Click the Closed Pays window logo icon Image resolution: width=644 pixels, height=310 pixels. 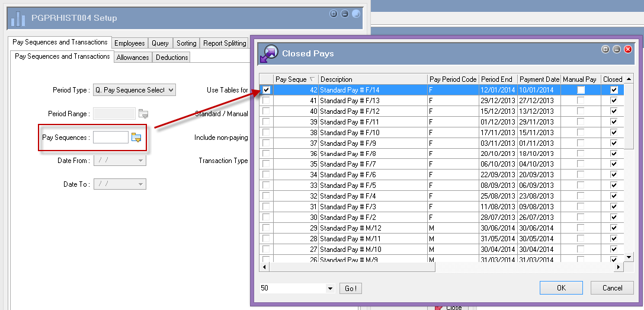pyautogui.click(x=269, y=53)
